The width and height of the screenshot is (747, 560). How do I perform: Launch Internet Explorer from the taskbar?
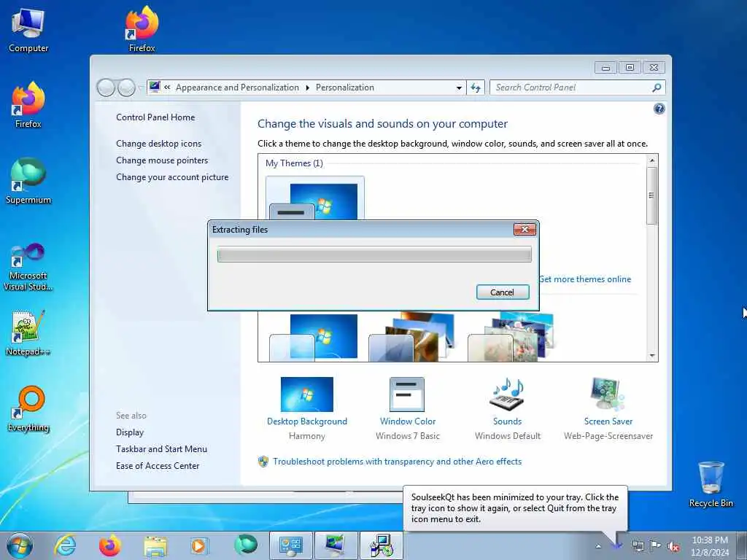65,545
